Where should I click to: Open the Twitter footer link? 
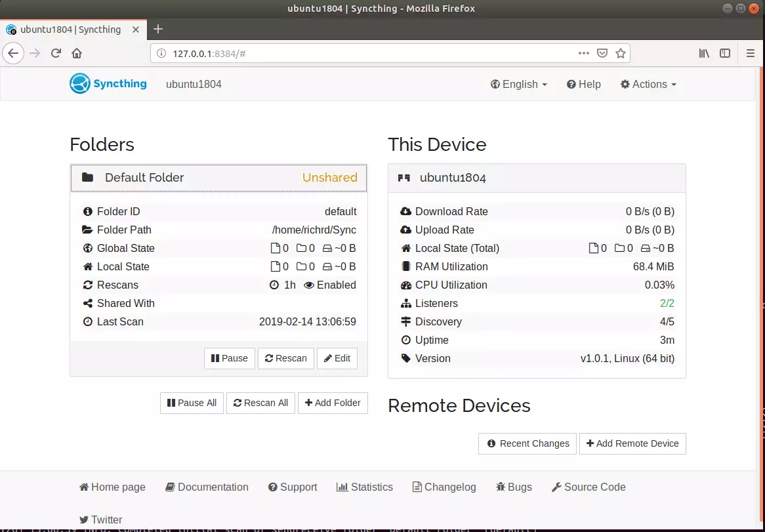click(x=100, y=520)
